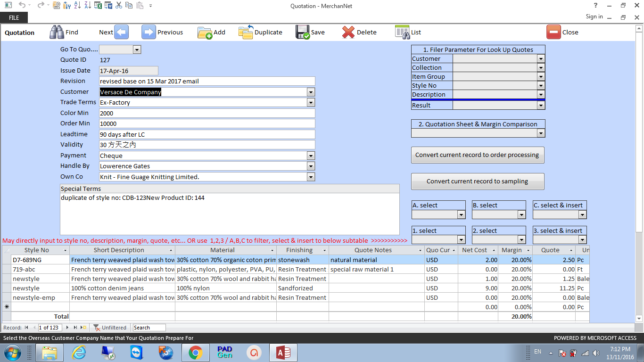This screenshot has height=362, width=644.
Task: Delete this quotation record
Action: pos(360,32)
